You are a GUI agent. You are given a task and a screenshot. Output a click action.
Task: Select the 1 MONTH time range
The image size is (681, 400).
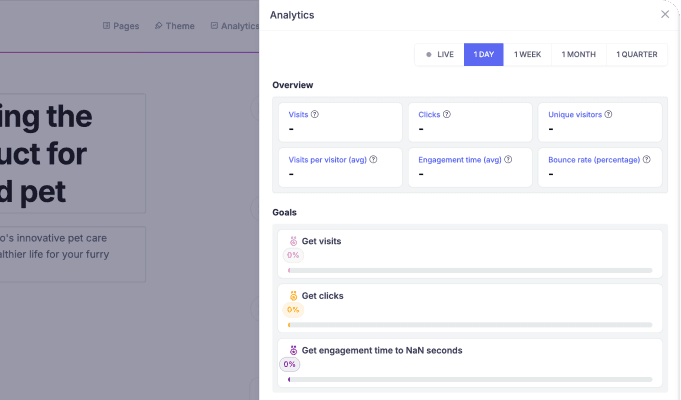point(579,54)
